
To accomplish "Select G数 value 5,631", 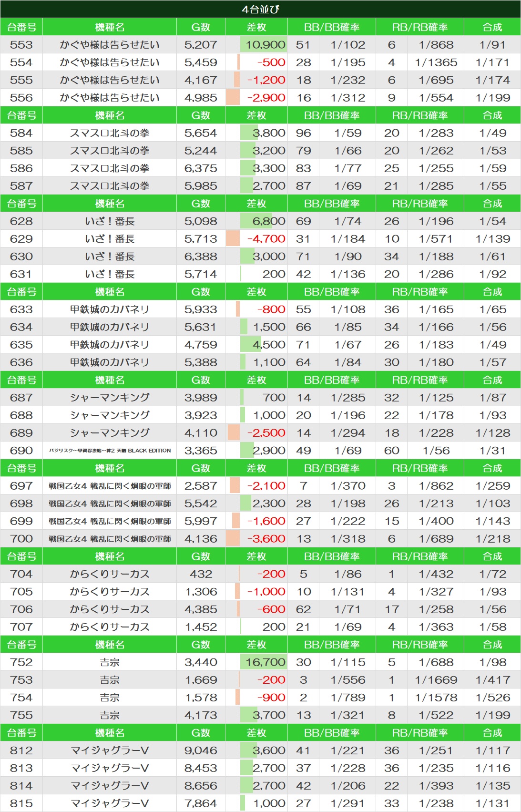I will [201, 327].
